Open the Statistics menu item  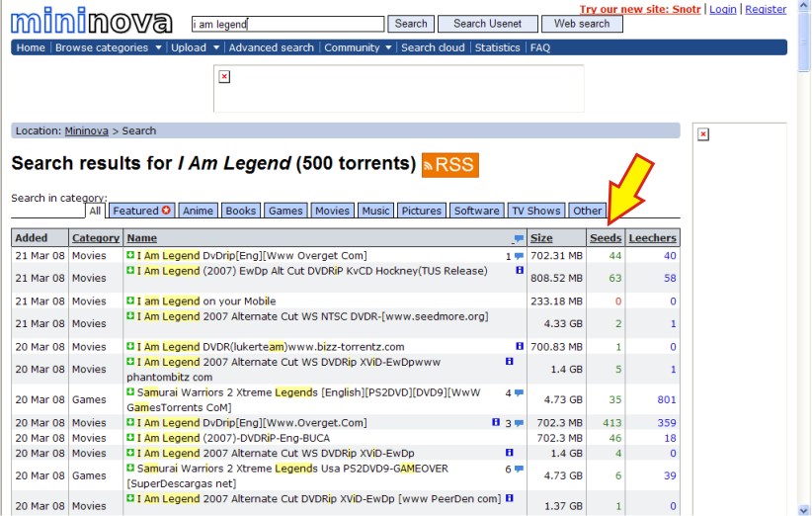click(497, 47)
